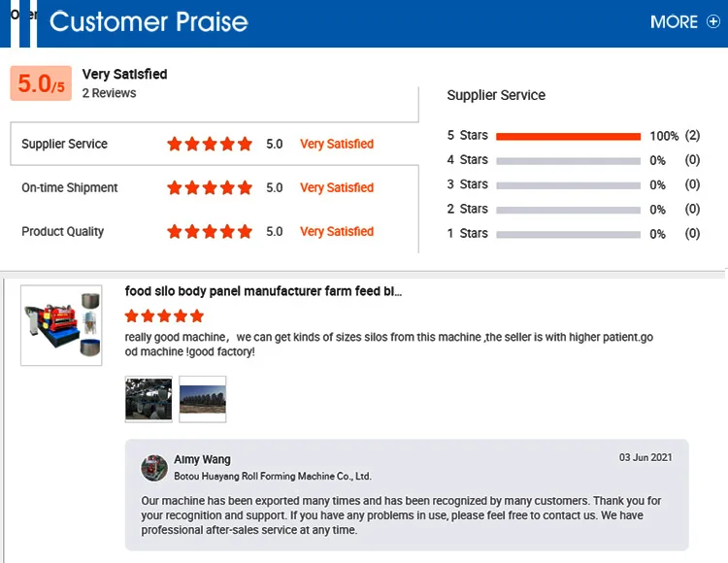
Task: Click Aimy Wang's profile avatar
Action: [x=154, y=468]
